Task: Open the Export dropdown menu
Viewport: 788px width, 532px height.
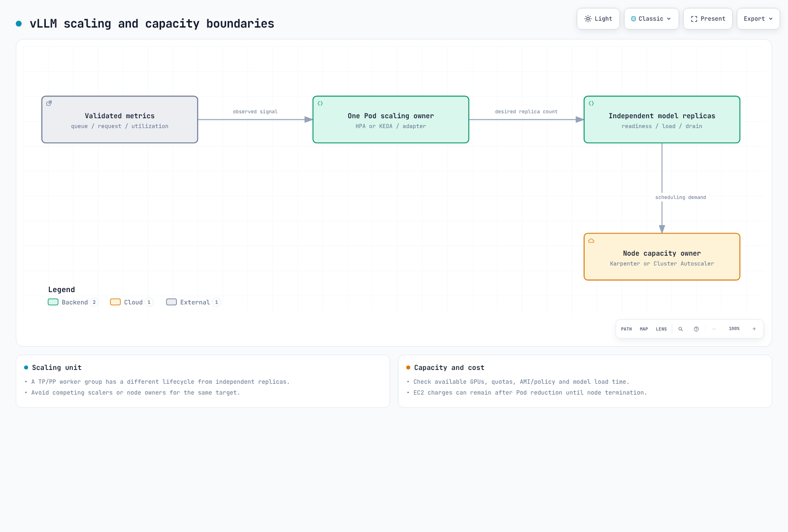Action: click(x=758, y=19)
